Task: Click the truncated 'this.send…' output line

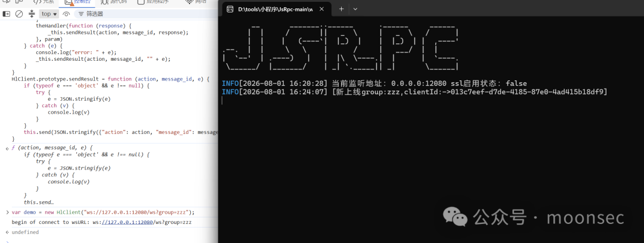Action: click(x=39, y=202)
